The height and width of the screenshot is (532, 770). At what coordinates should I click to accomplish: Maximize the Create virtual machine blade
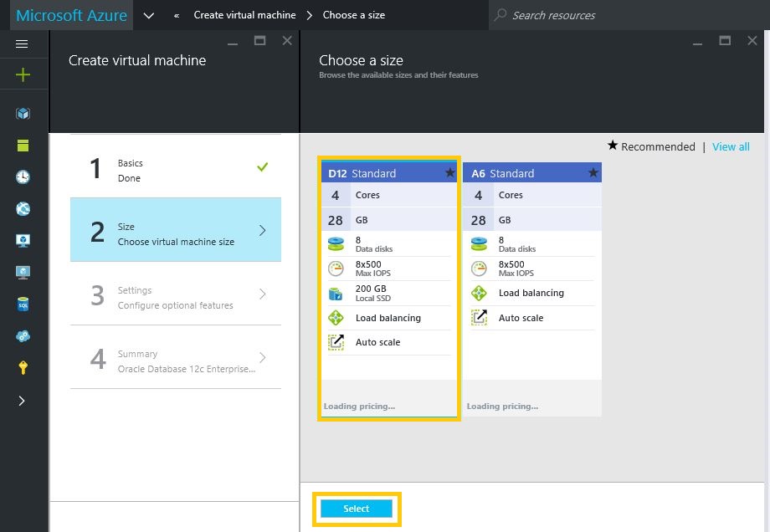[x=259, y=41]
